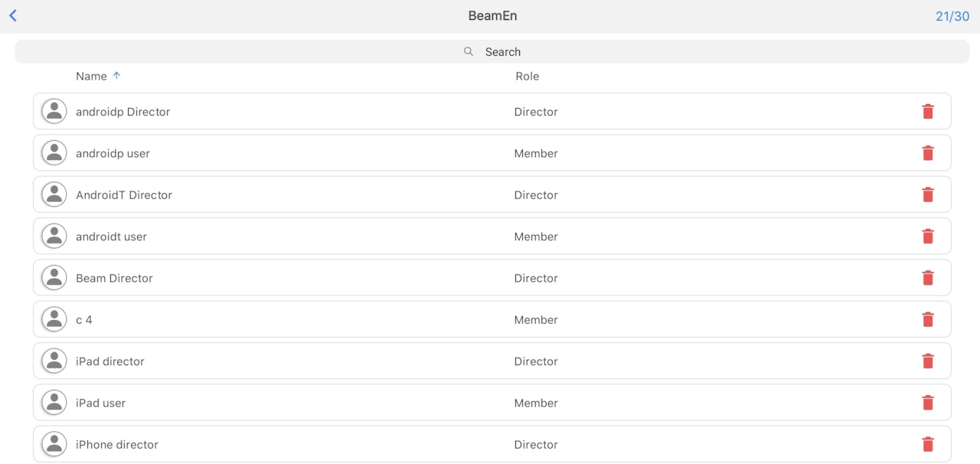Sort the list by Name column
Image resolution: width=980 pixels, height=464 pixels.
[x=91, y=76]
